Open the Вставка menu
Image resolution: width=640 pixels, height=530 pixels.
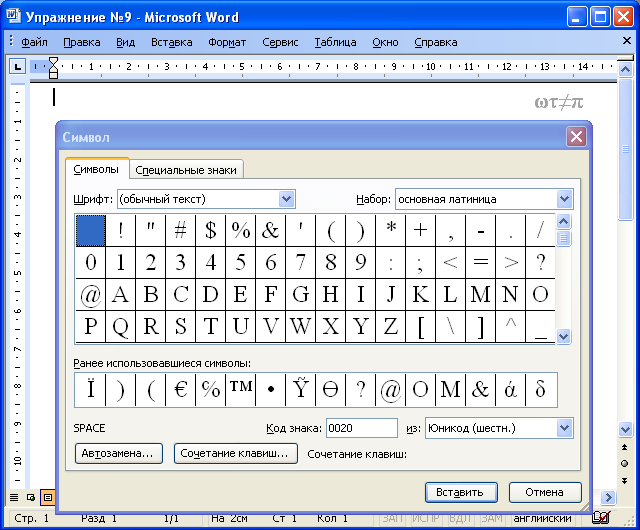[x=171, y=42]
